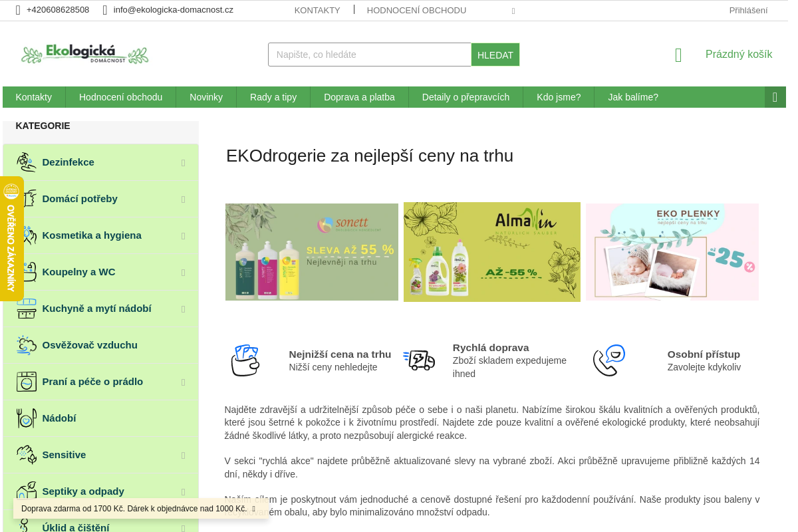Click the phone personal approach icon

tap(608, 360)
